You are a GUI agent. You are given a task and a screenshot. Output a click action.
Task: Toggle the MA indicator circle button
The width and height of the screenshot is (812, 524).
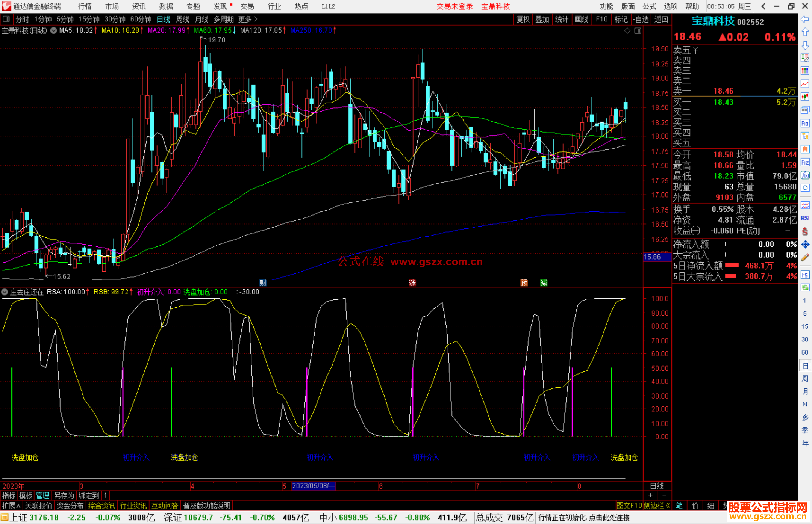tap(54, 30)
